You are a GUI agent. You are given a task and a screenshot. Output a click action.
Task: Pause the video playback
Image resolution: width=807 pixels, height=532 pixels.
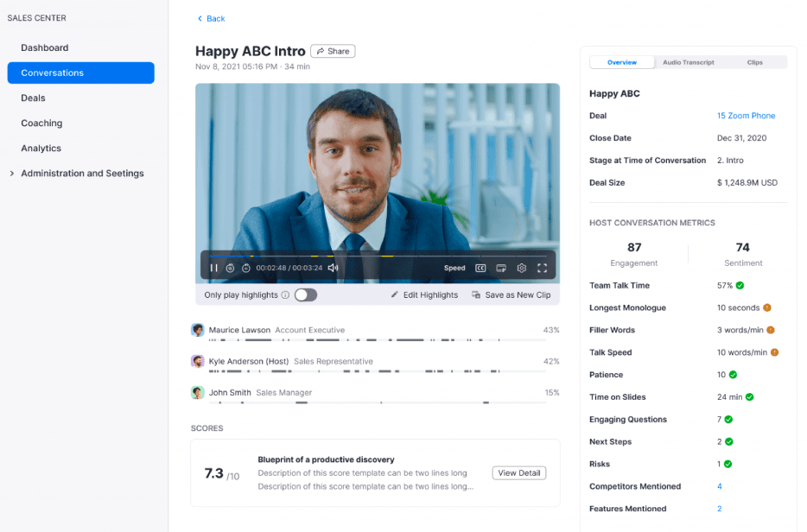click(214, 268)
